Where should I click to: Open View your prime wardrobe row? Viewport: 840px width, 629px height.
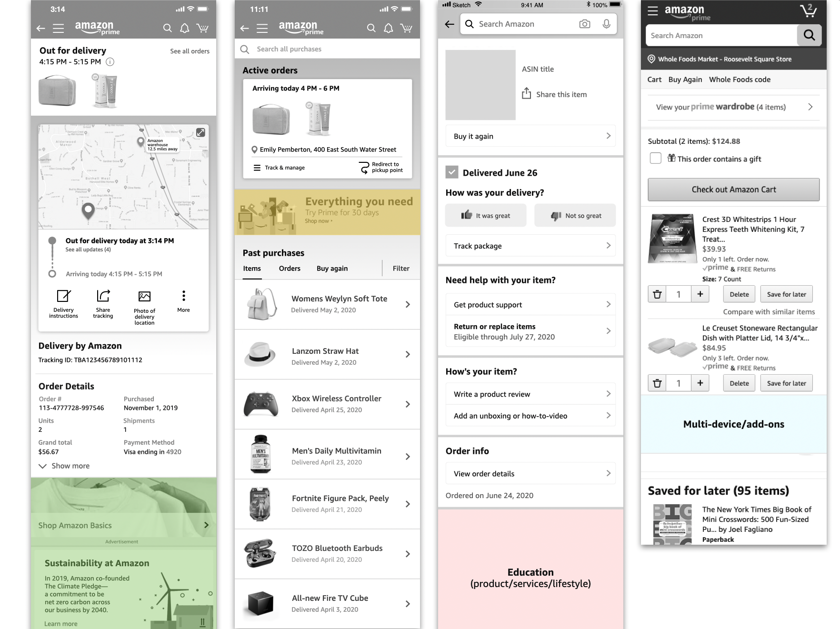[733, 107]
